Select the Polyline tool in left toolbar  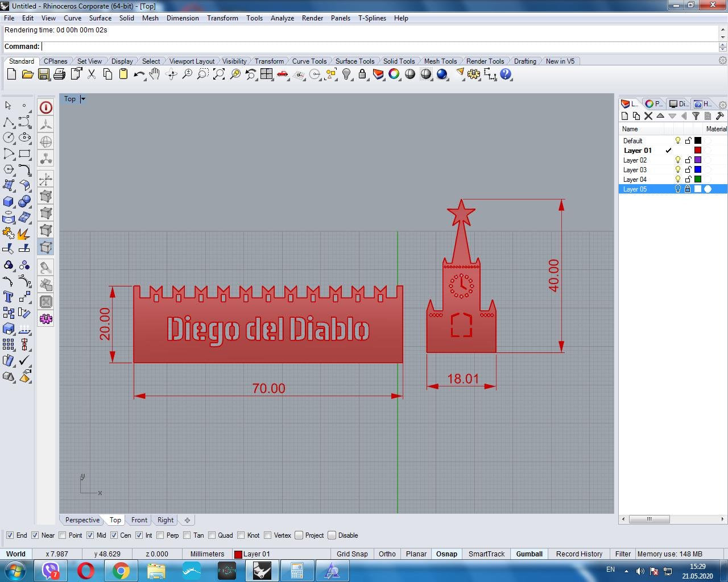(x=9, y=122)
